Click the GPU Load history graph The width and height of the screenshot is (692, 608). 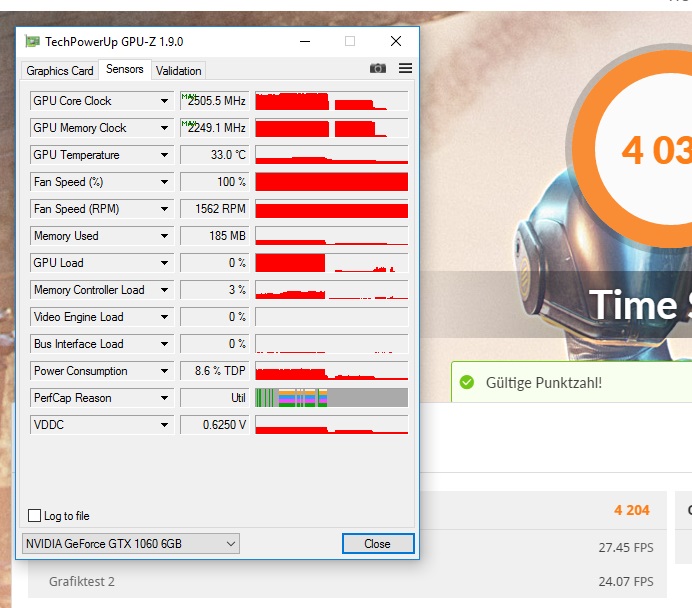pos(331,263)
